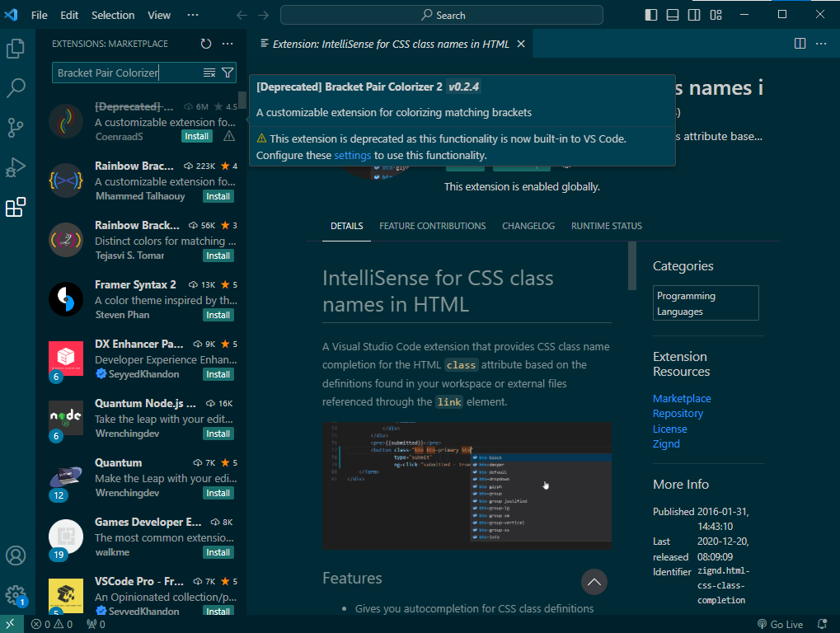Open Views and More Actions in Extensions header
The height and width of the screenshot is (633, 840).
tap(228, 44)
